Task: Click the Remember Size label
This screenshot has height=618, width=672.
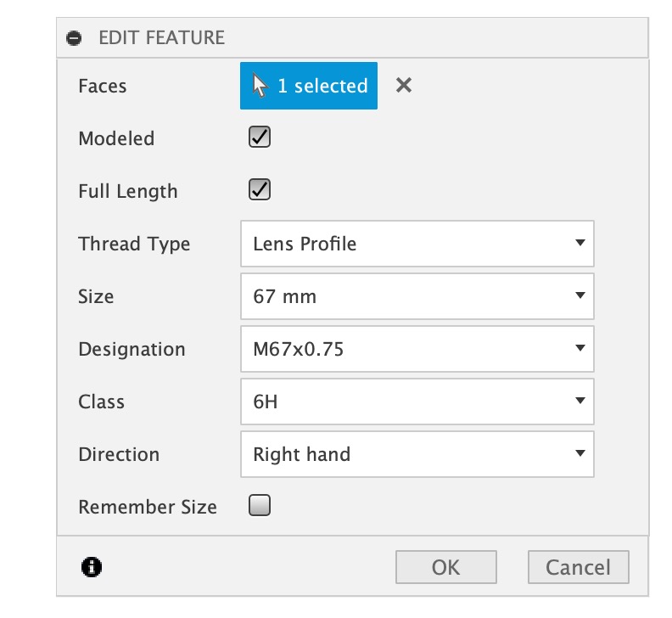Action: point(148,507)
